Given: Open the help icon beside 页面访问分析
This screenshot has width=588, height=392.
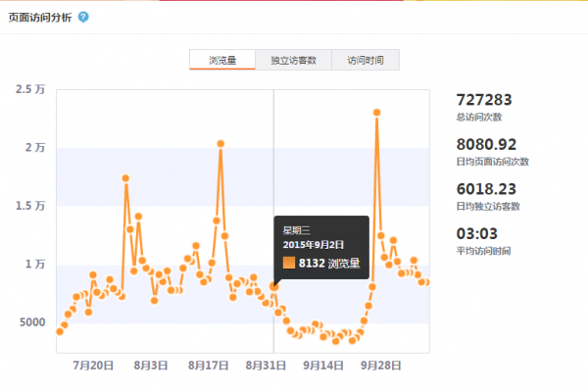Looking at the screenshot, I should pyautogui.click(x=83, y=17).
